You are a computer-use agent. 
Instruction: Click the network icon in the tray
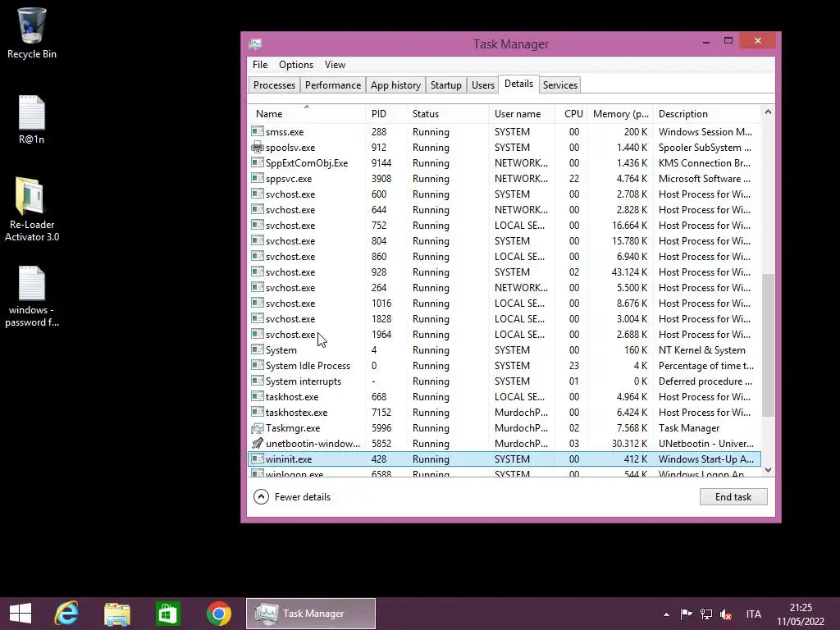tap(706, 614)
